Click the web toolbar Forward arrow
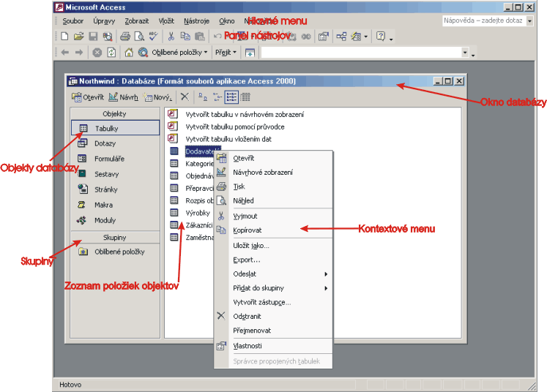The image size is (547, 392). (x=79, y=53)
